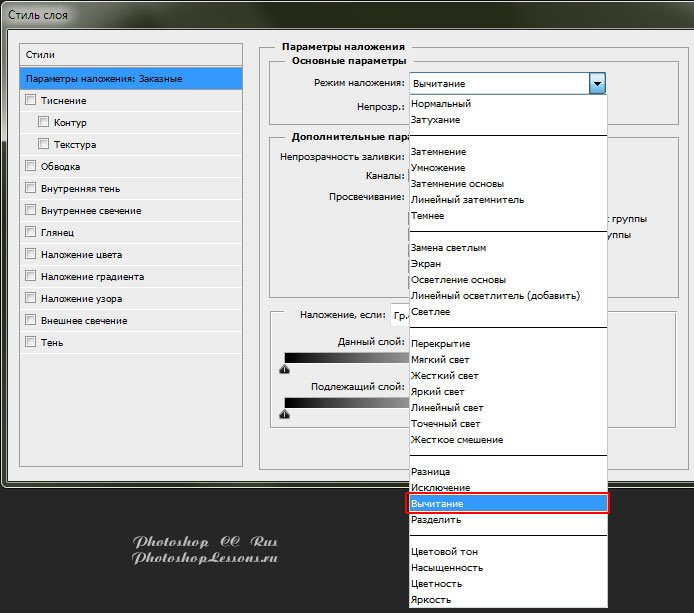Enable the Обводка layer style checkbox
The height and width of the screenshot is (613, 694).
(31, 166)
